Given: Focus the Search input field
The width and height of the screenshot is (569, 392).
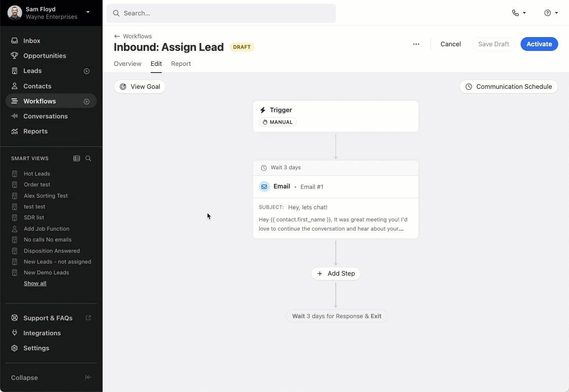Looking at the screenshot, I should (x=221, y=13).
